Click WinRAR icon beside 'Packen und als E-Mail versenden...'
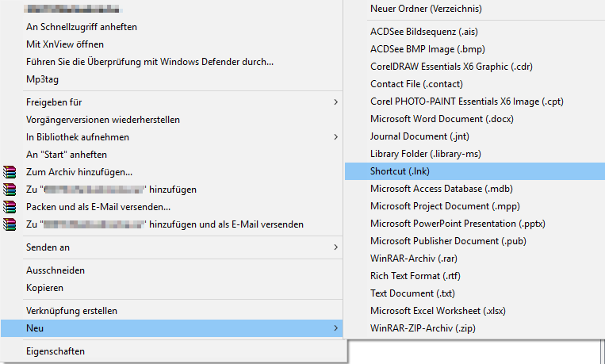This screenshot has height=364, width=605. point(10,207)
